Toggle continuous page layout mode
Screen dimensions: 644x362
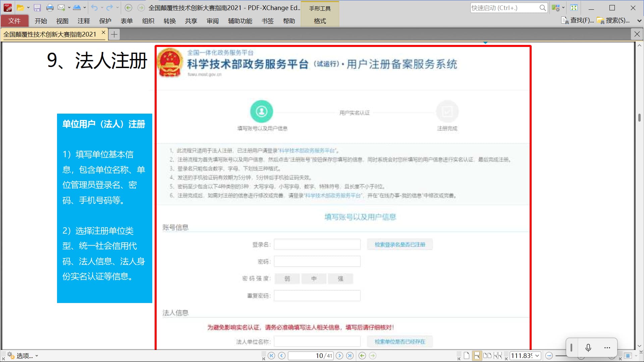coord(477,356)
